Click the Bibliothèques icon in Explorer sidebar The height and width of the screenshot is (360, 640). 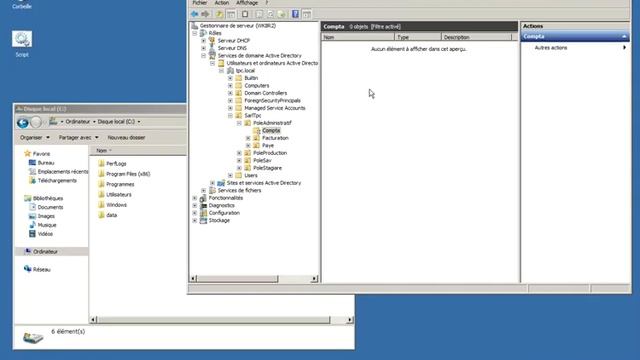point(27,198)
